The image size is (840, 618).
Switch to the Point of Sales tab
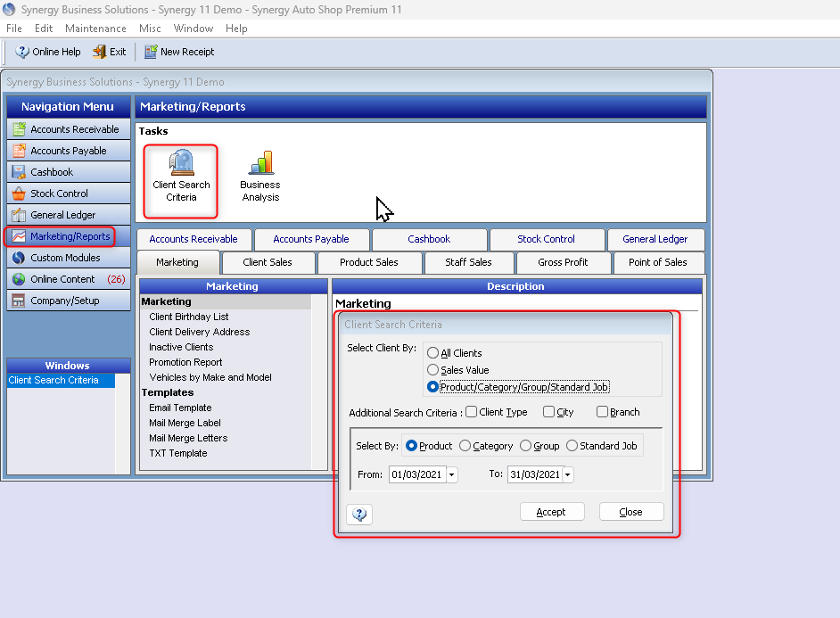(x=658, y=262)
